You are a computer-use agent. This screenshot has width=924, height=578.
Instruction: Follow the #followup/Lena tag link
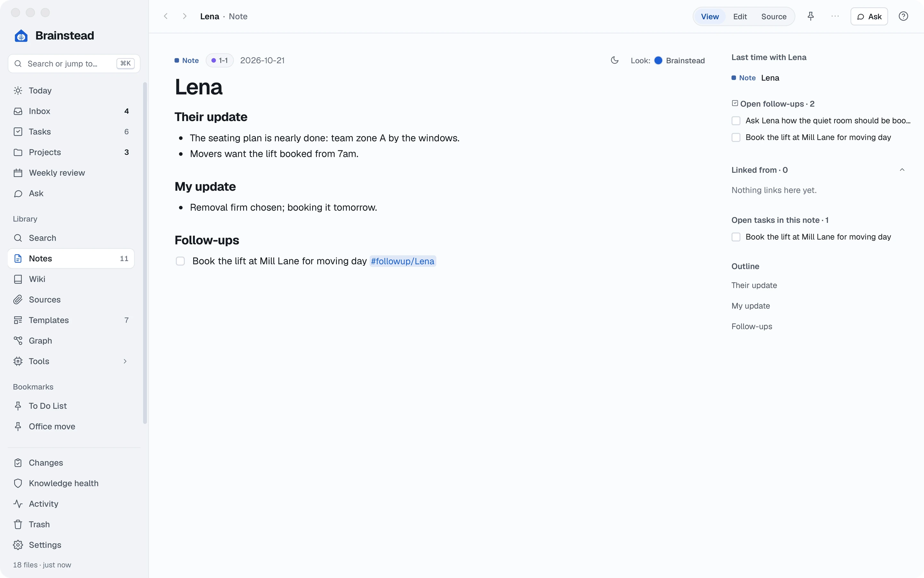pos(402,261)
